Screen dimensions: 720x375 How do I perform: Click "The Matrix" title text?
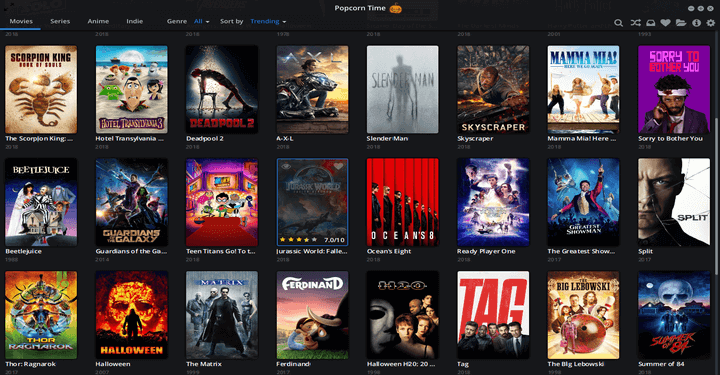[x=204, y=364]
